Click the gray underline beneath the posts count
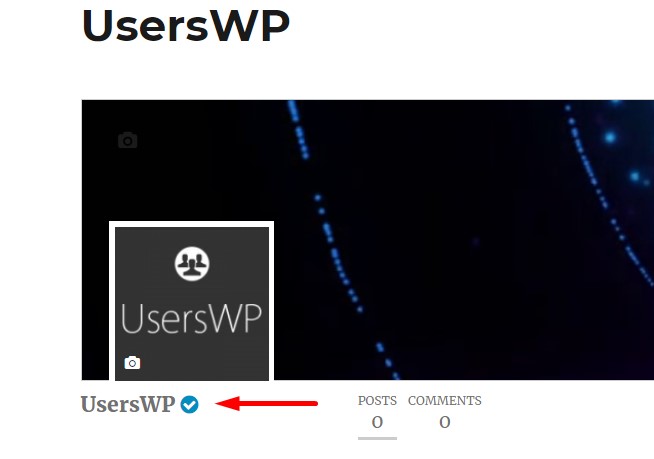Screen dimensions: 654x459 point(377,438)
